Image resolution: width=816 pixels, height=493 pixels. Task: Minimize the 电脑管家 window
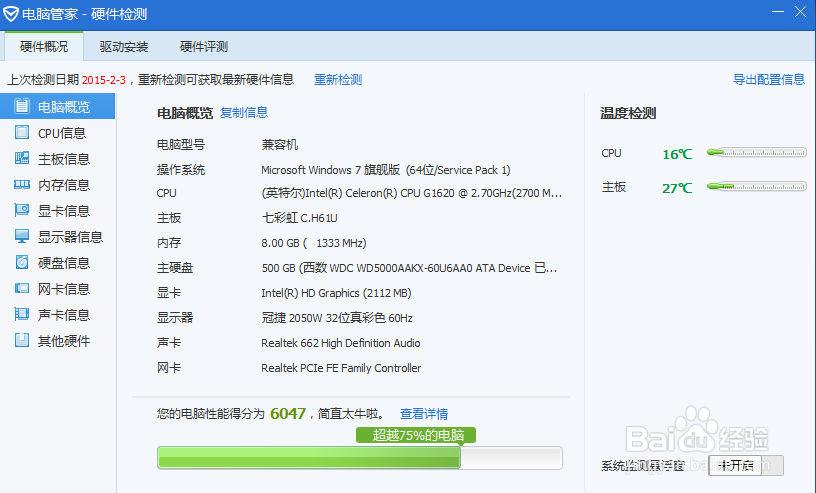777,11
